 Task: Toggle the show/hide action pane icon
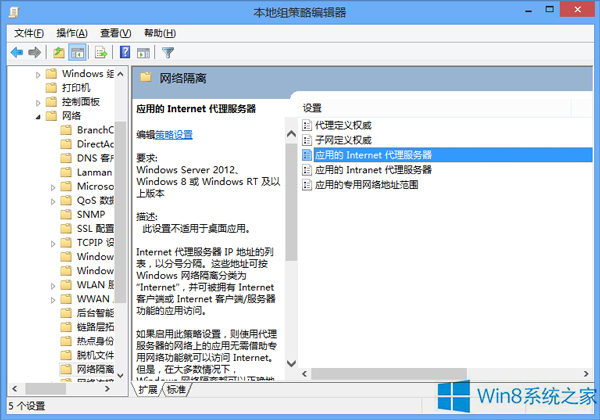143,53
